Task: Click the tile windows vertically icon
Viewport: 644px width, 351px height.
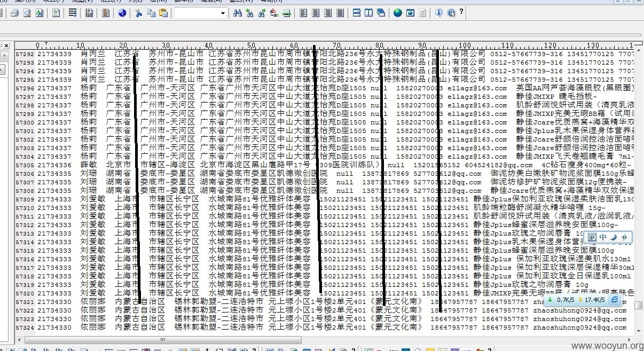Action: coord(368,13)
